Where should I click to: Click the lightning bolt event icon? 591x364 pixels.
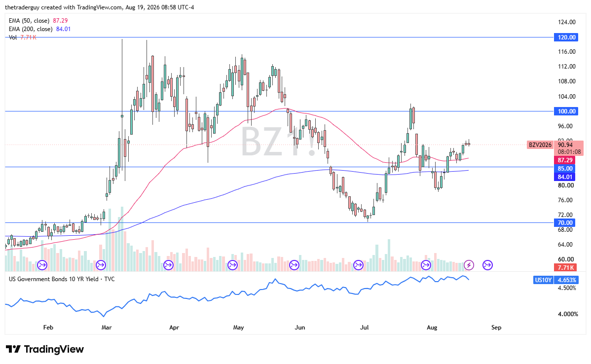pyautogui.click(x=469, y=265)
